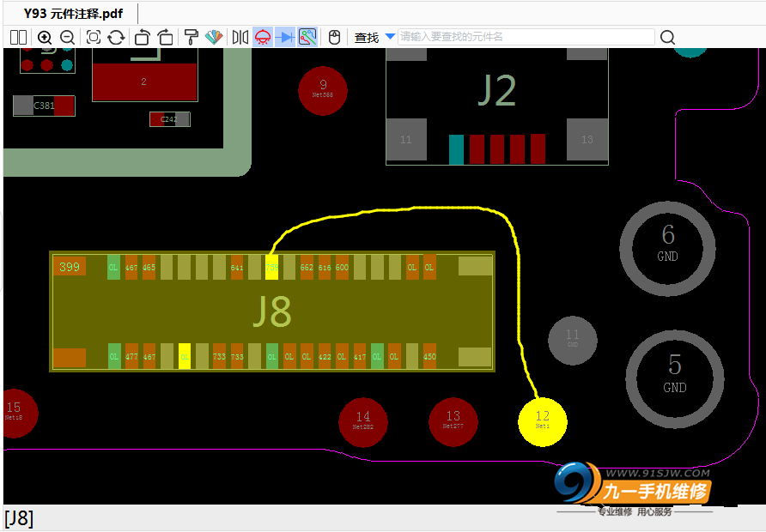The image size is (766, 532).
Task: Rotate the board view counter-clockwise
Action: pyautogui.click(x=143, y=37)
